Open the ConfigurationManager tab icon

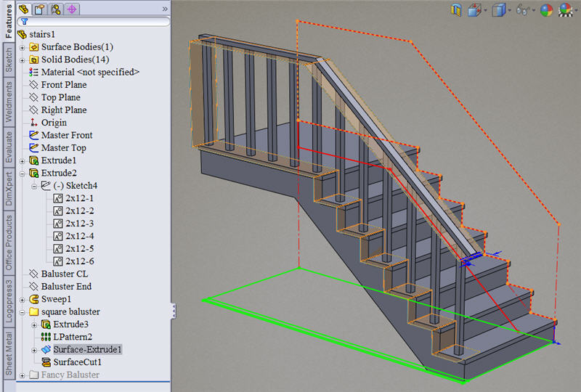(56, 9)
